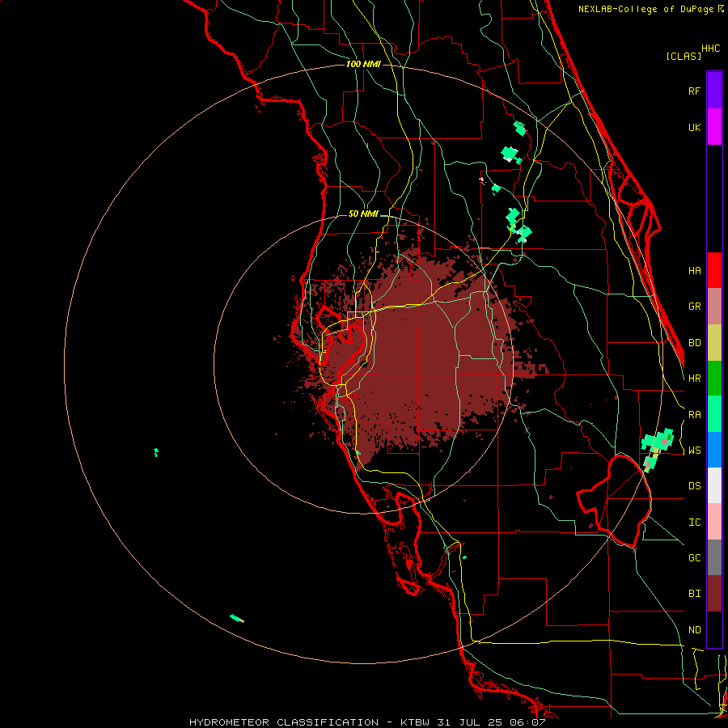Click the HHC product label
Image resolution: width=728 pixels, height=728 pixels.
coord(710,49)
